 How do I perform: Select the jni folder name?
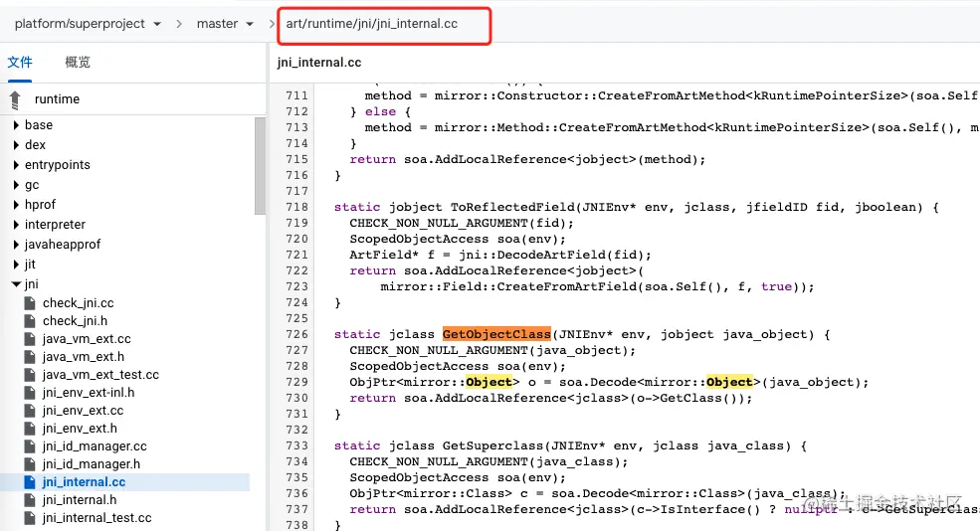tap(31, 284)
